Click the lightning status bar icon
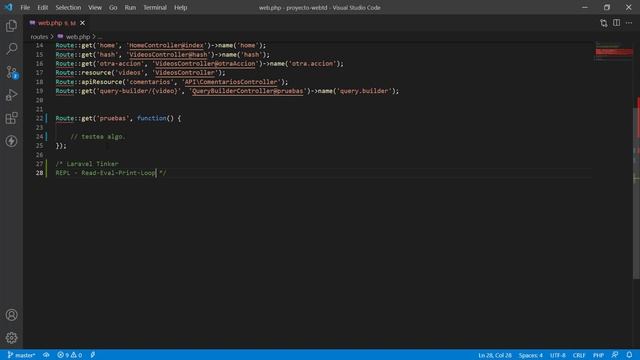 point(93,355)
